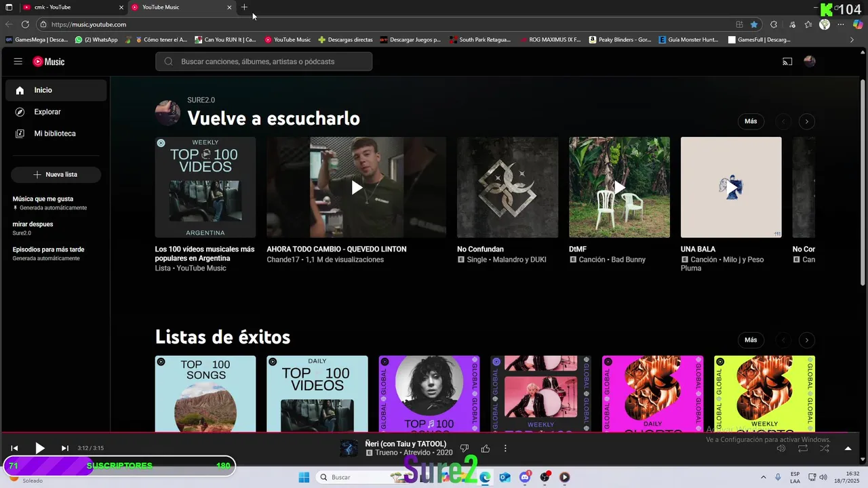The width and height of the screenshot is (868, 488).
Task: Open Malandro y DUKI artist link
Action: pos(519,260)
